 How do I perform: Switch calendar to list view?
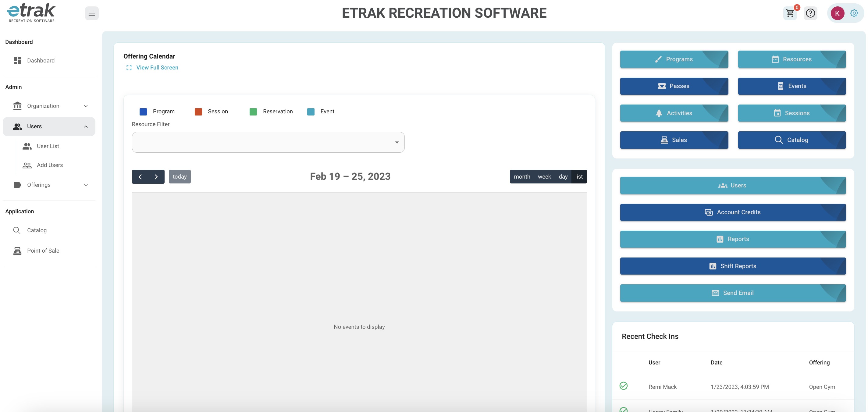click(x=579, y=176)
